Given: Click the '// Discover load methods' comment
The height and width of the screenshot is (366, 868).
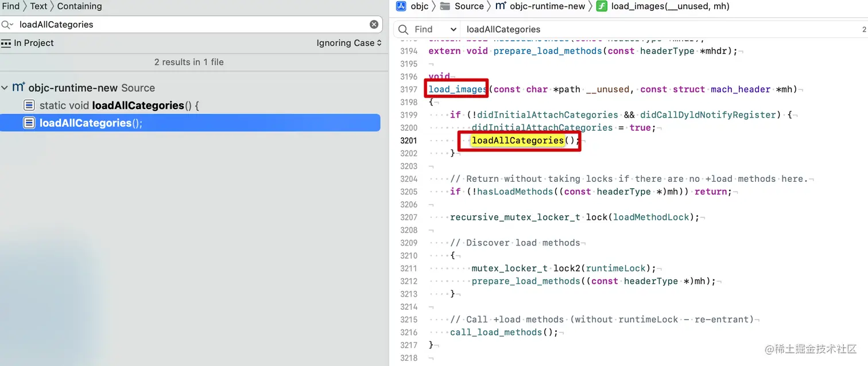Looking at the screenshot, I should click(x=515, y=243).
